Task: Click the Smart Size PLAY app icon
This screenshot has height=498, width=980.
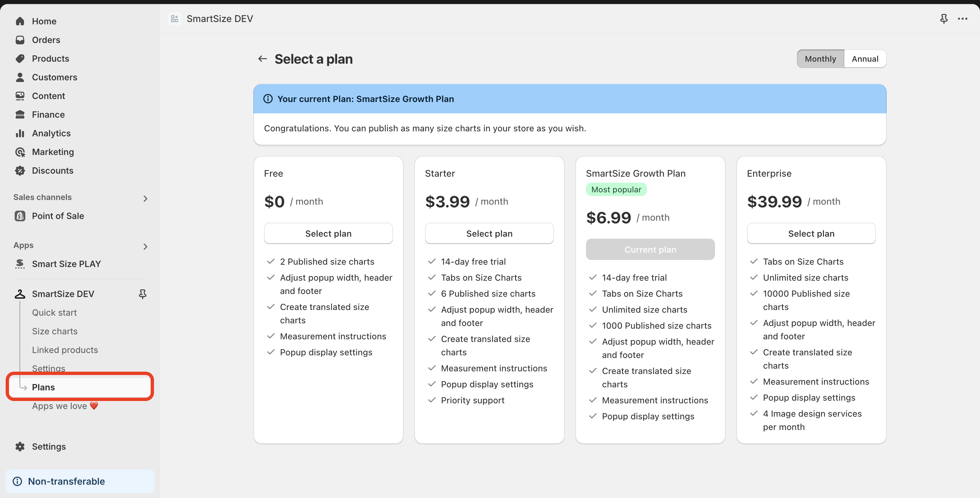Action: tap(20, 264)
